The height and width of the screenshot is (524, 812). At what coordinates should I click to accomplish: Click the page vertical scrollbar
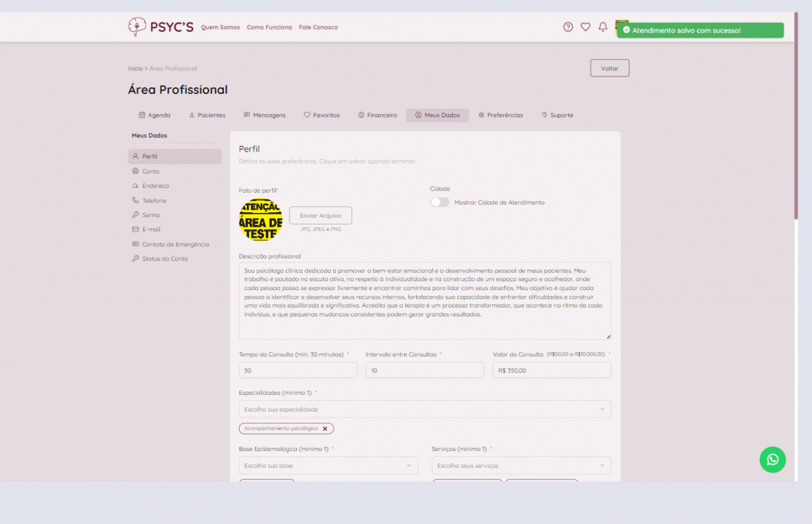pos(796,115)
